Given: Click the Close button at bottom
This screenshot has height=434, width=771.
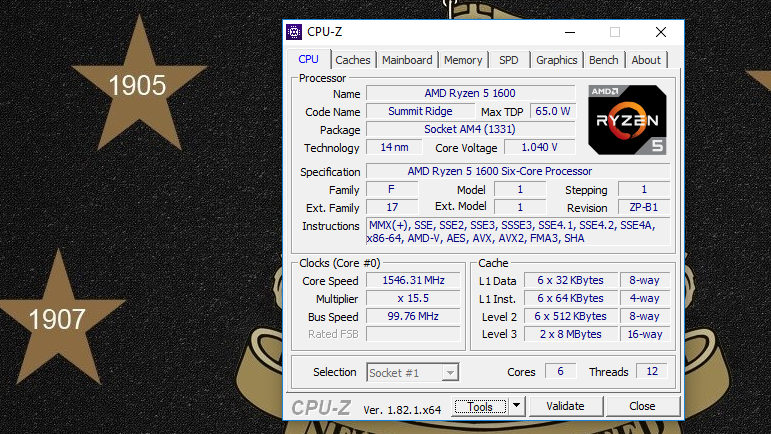Looking at the screenshot, I should coord(642,406).
